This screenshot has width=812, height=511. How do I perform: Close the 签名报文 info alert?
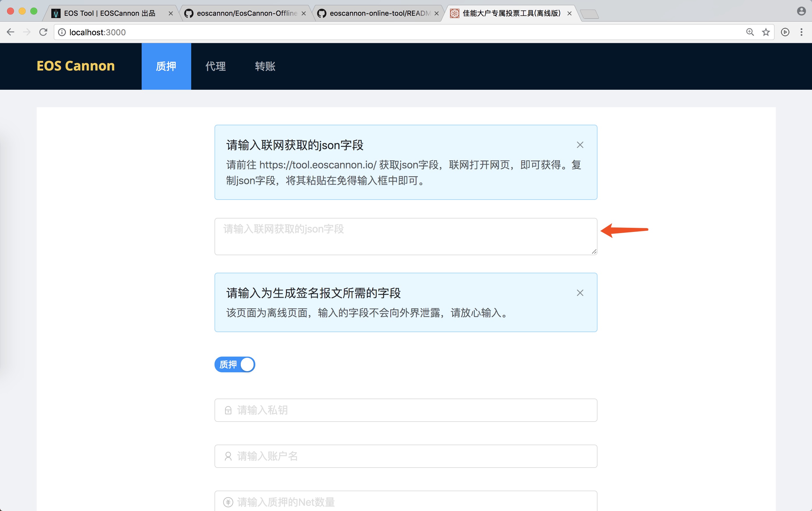[x=580, y=293]
